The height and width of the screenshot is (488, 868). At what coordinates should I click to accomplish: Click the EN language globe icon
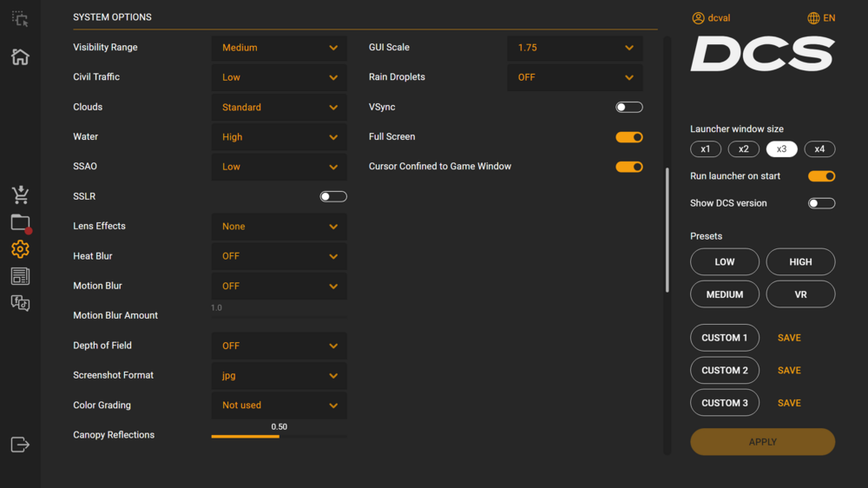[x=813, y=18]
